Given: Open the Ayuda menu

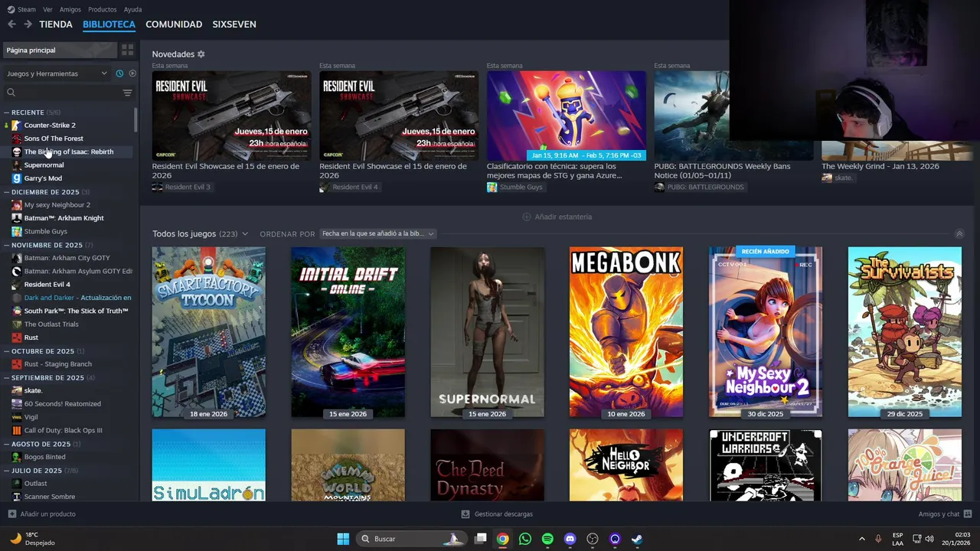Looking at the screenshot, I should pos(132,9).
